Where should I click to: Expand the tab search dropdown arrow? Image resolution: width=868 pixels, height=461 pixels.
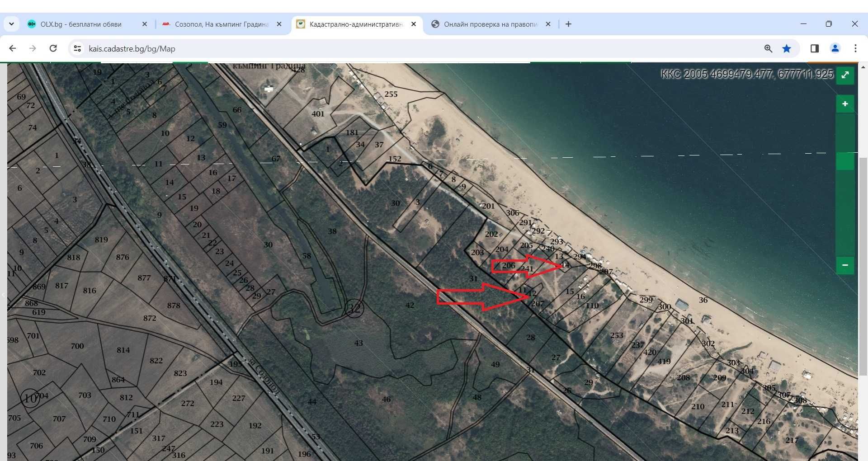click(11, 24)
